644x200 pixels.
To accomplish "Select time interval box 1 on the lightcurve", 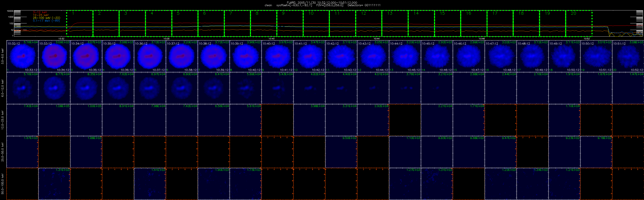I will (80, 23).
